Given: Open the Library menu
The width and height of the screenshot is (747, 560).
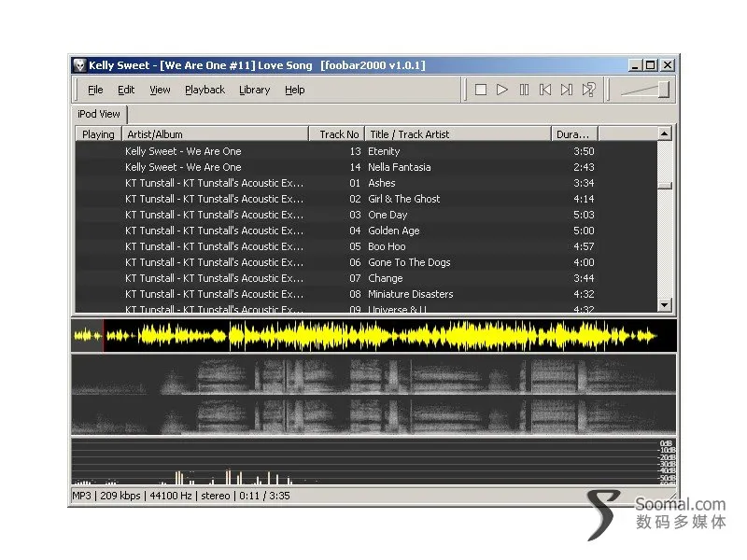Looking at the screenshot, I should pos(254,90).
